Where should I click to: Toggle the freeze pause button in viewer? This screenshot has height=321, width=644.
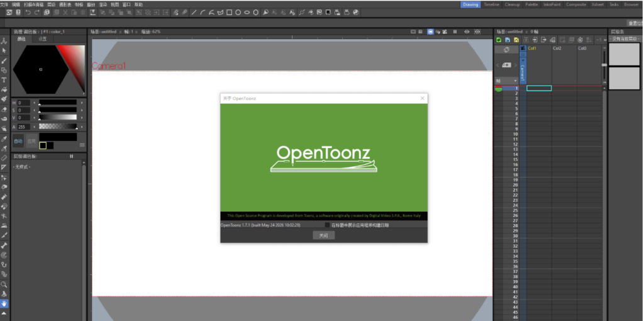coord(455,31)
